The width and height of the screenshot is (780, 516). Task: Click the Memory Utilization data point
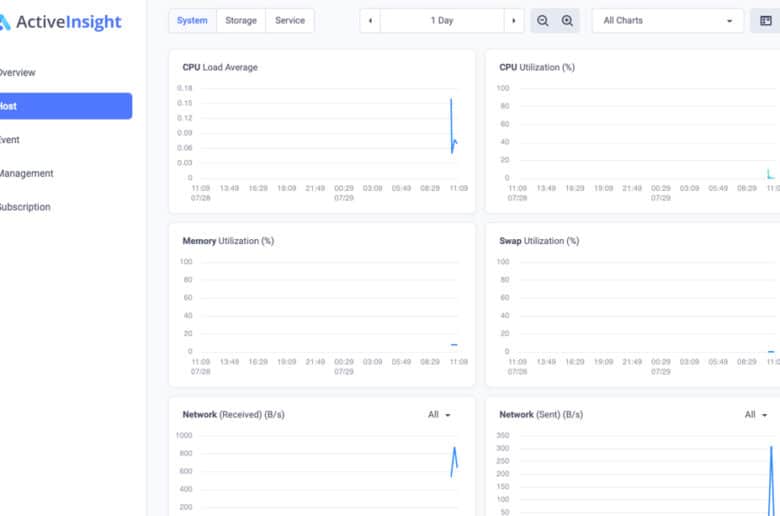[x=454, y=345]
